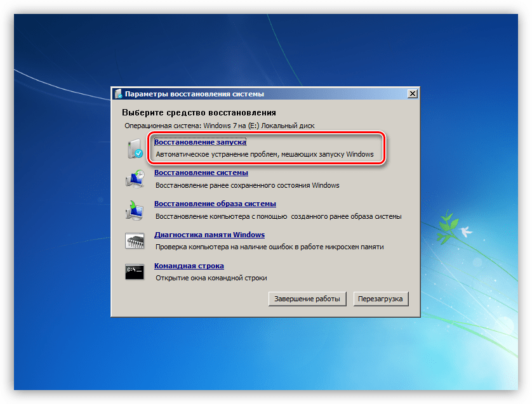This screenshot has height=404, width=532.
Task: Click the "Открытие окна командной строки" description
Action: tap(211, 278)
